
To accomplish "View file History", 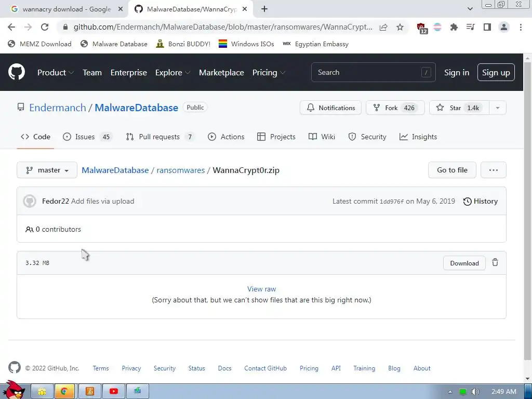I will pyautogui.click(x=481, y=201).
